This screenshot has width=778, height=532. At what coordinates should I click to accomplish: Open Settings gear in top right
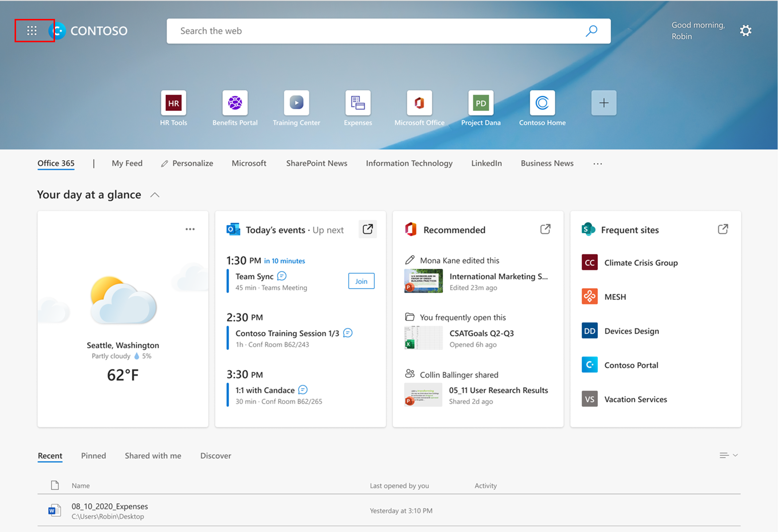coord(746,31)
